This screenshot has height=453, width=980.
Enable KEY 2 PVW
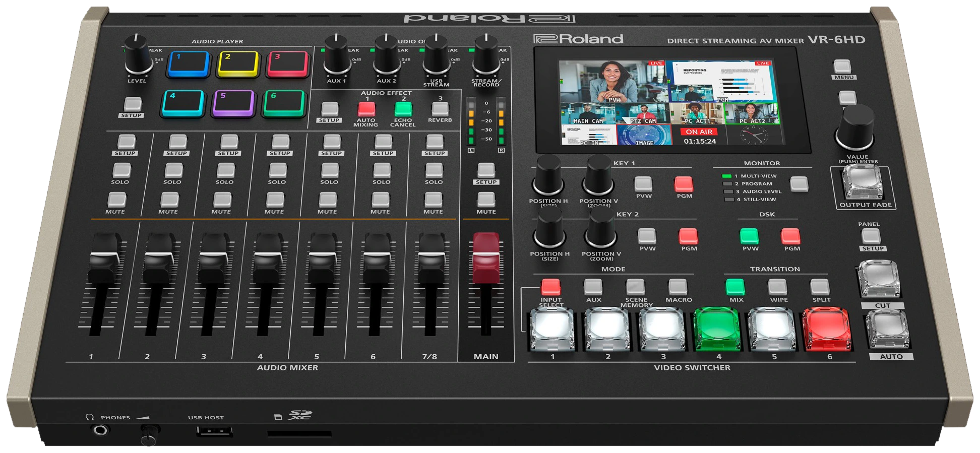coord(647,236)
